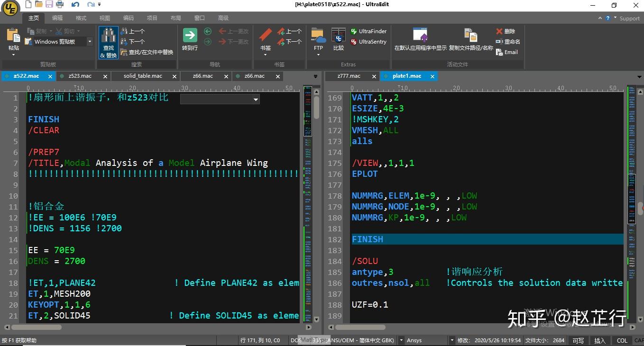This screenshot has height=346, width=644.
Task: Click the print icon in quick access toolbar
Action: (x=60, y=5)
